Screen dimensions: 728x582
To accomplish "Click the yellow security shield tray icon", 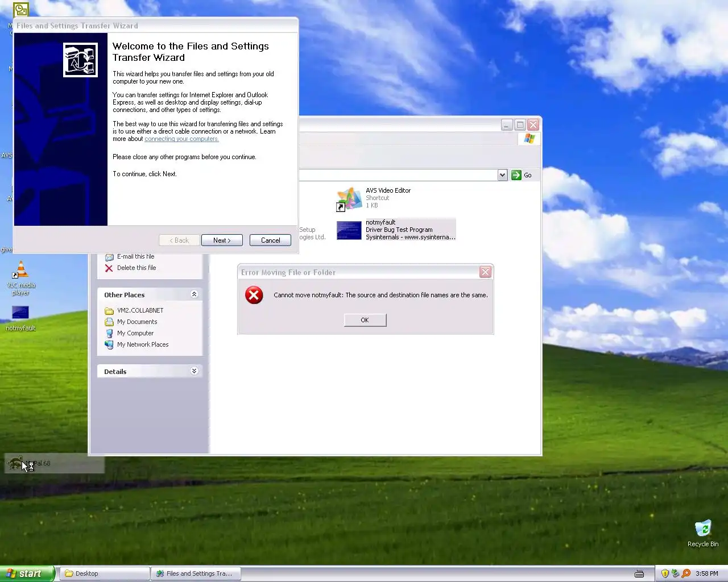I will coord(665,573).
